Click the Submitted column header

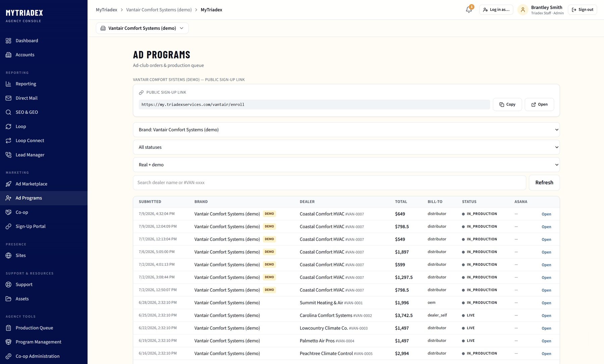(150, 202)
